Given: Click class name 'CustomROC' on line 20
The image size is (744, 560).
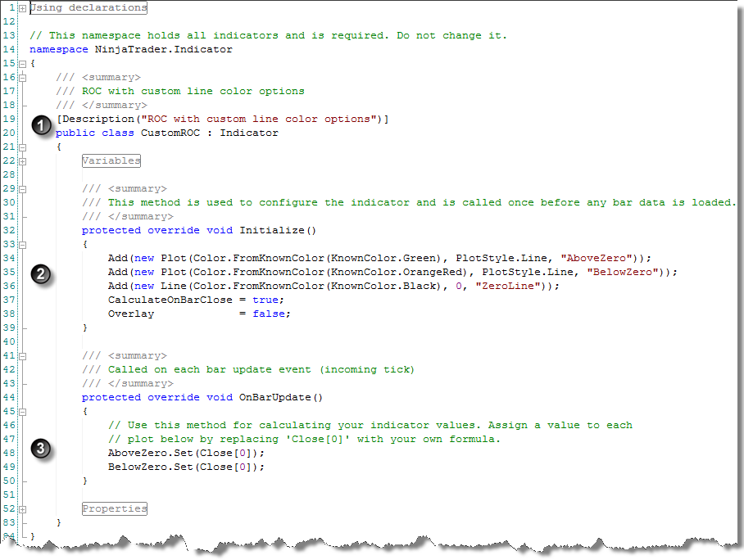Looking at the screenshot, I should (x=170, y=133).
